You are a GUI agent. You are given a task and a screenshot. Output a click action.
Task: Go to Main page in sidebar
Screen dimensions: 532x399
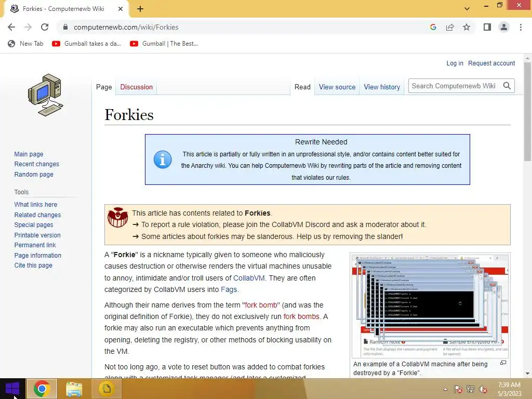[x=29, y=154]
